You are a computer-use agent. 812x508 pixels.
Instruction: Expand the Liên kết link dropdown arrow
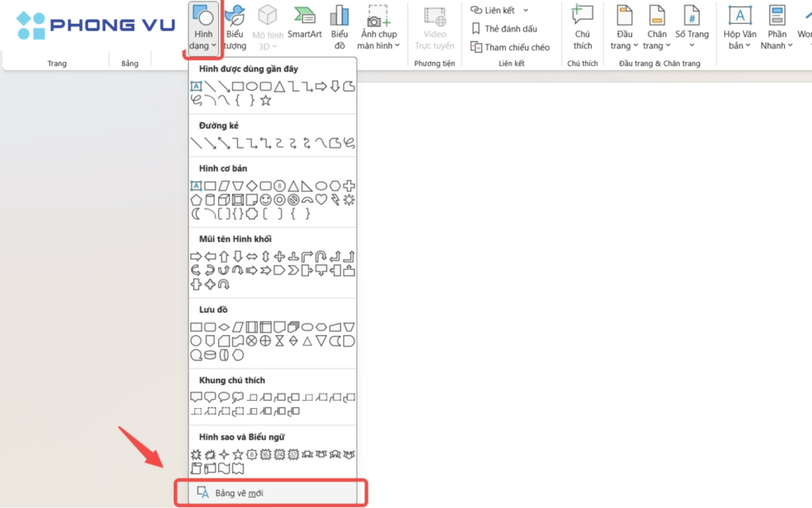(x=526, y=10)
